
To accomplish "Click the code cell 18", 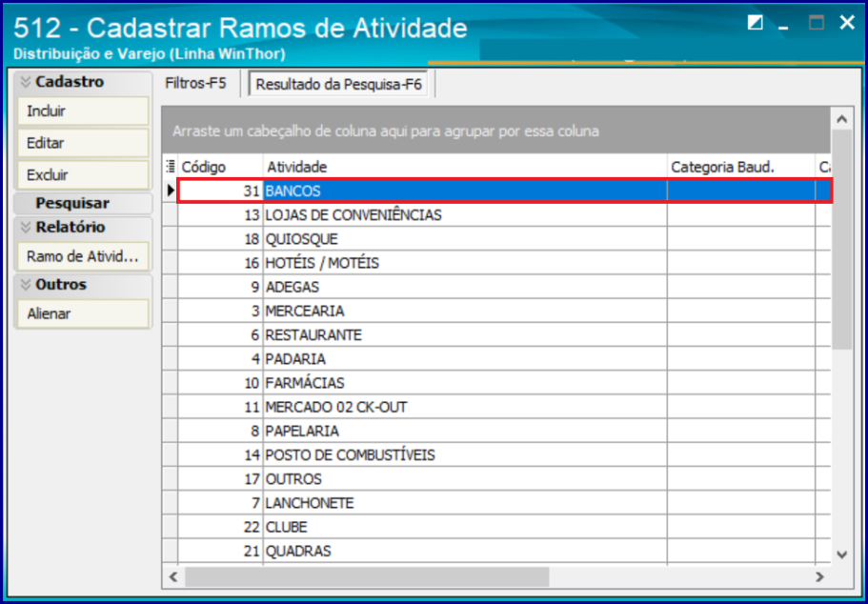I will pyautogui.click(x=220, y=239).
